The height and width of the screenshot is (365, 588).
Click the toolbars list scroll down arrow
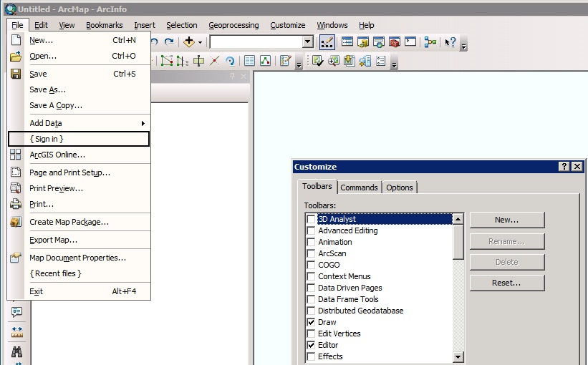458,356
